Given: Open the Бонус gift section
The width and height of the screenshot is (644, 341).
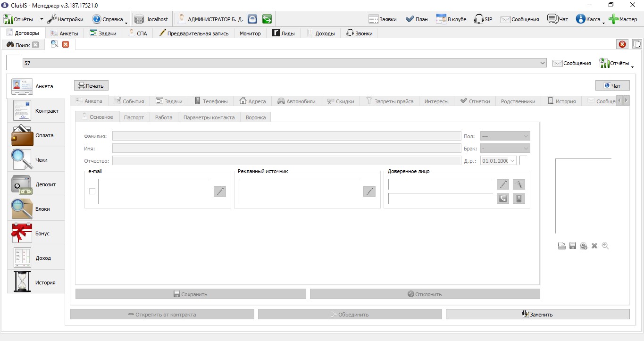Looking at the screenshot, I should (36, 233).
